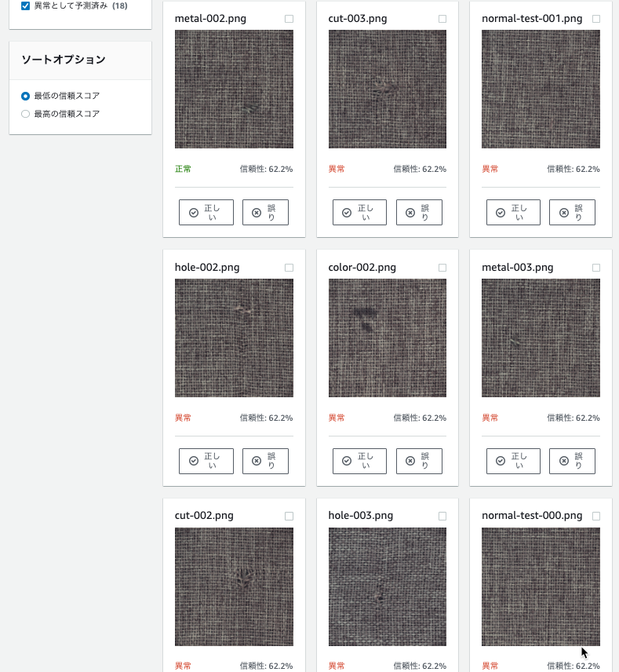The image size is (619, 672).
Task: Open the color-002.png fabric thumbnail
Action: [388, 338]
